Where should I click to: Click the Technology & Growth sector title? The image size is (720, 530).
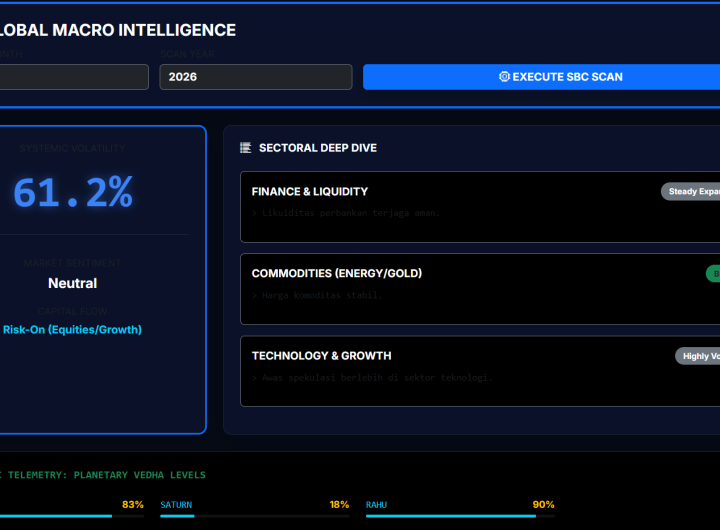click(321, 355)
